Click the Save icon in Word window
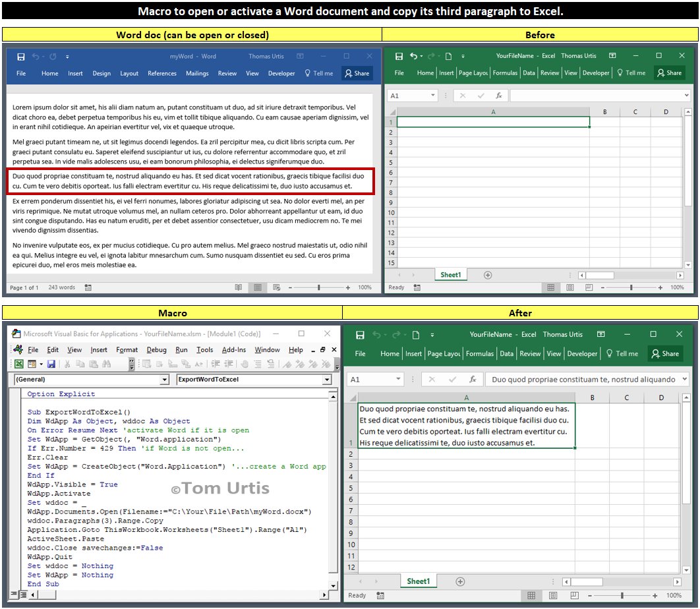Image resolution: width=700 pixels, height=609 pixels. 20,57
